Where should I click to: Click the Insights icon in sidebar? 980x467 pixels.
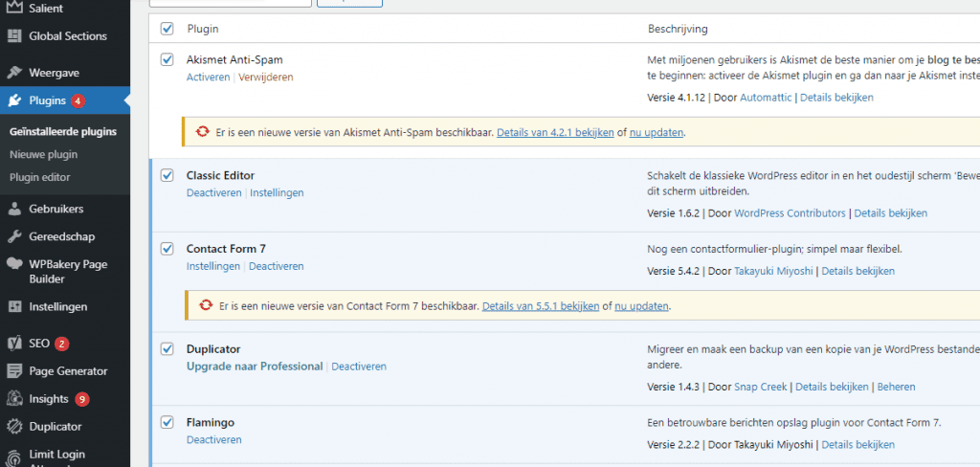pyautogui.click(x=14, y=399)
